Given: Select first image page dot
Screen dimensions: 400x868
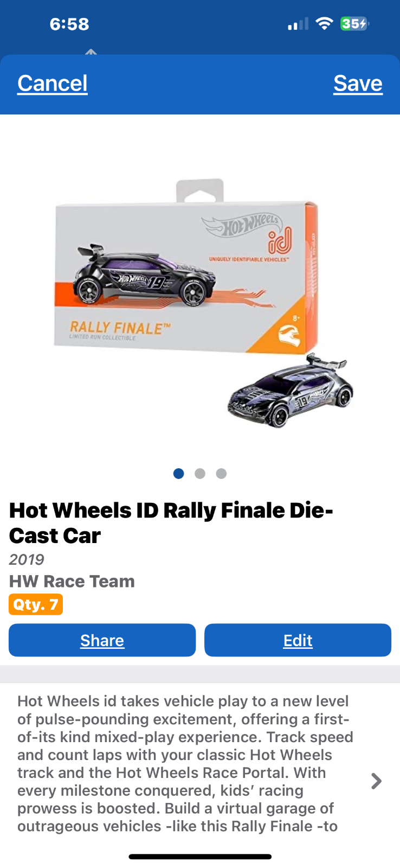Looking at the screenshot, I should [178, 474].
